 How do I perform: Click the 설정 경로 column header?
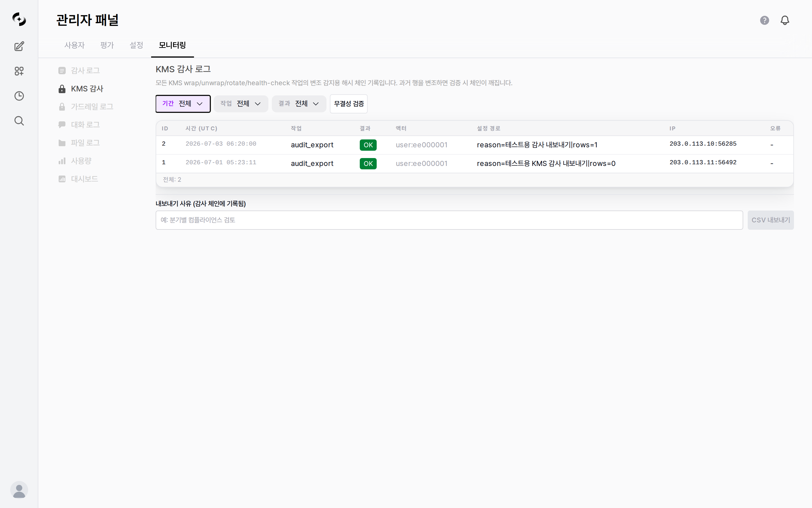(x=489, y=128)
